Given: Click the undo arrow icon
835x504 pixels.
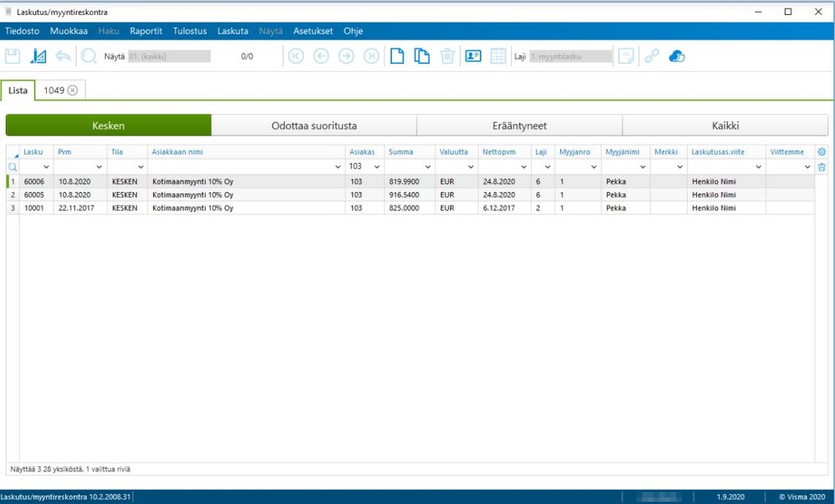Looking at the screenshot, I should [63, 56].
